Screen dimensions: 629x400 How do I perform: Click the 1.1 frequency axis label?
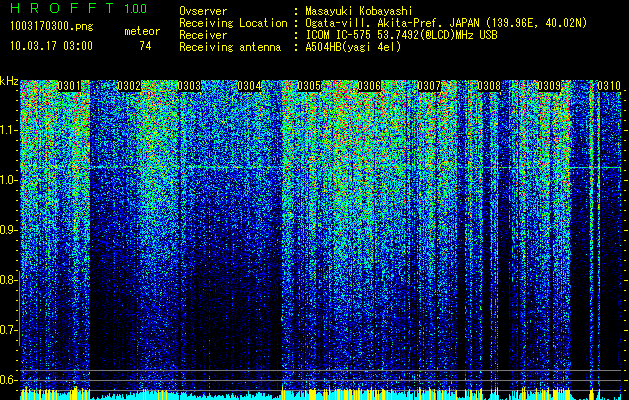pyautogui.click(x=8, y=130)
